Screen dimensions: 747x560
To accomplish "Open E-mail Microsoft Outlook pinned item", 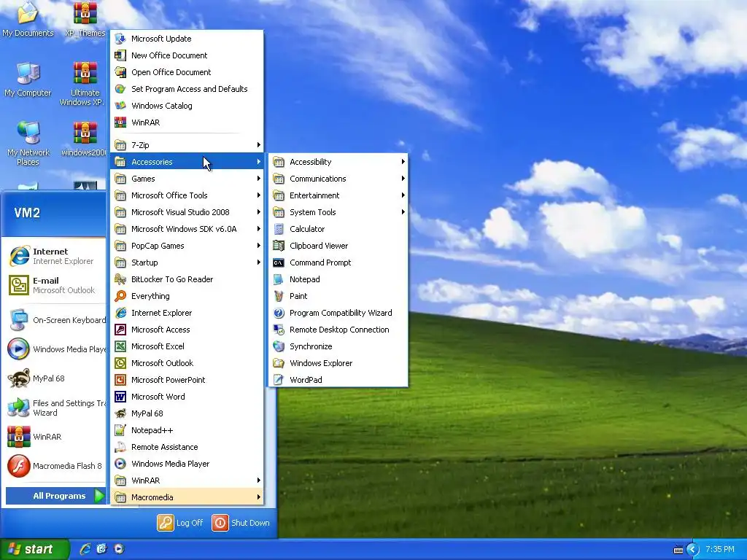I will tap(55, 285).
